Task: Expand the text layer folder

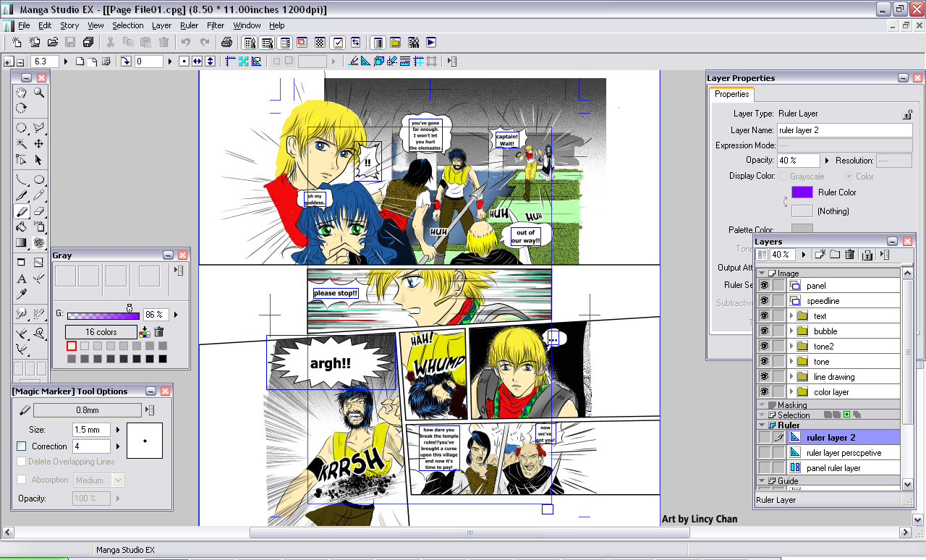Action: (x=791, y=315)
